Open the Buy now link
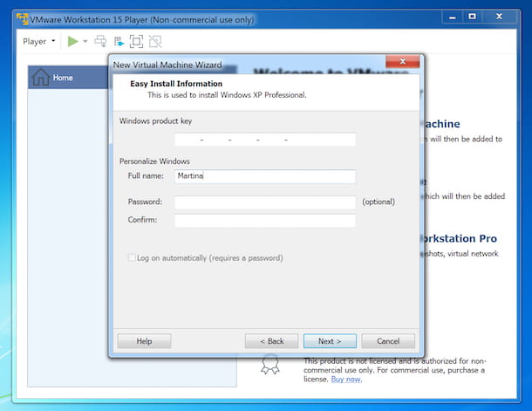This screenshot has height=411, width=532. tap(346, 379)
